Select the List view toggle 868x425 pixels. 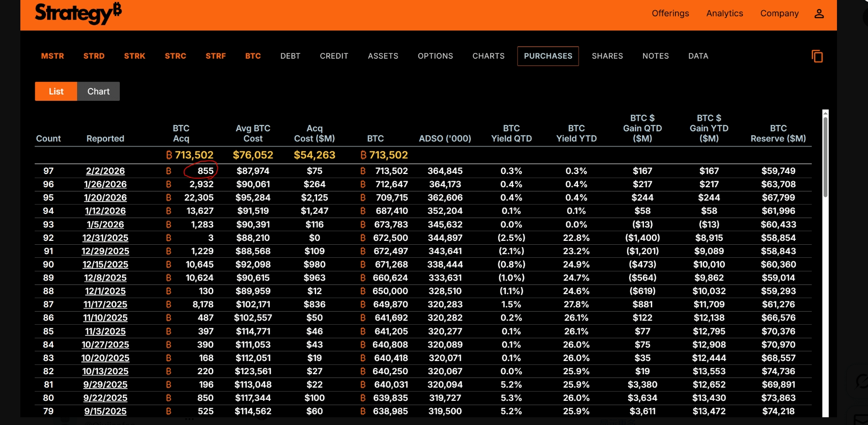[56, 91]
